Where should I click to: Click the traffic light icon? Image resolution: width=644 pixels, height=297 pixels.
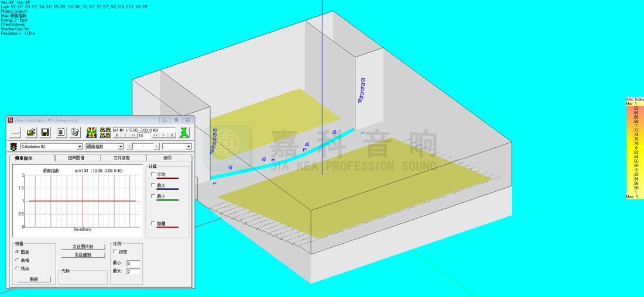click(x=13, y=147)
